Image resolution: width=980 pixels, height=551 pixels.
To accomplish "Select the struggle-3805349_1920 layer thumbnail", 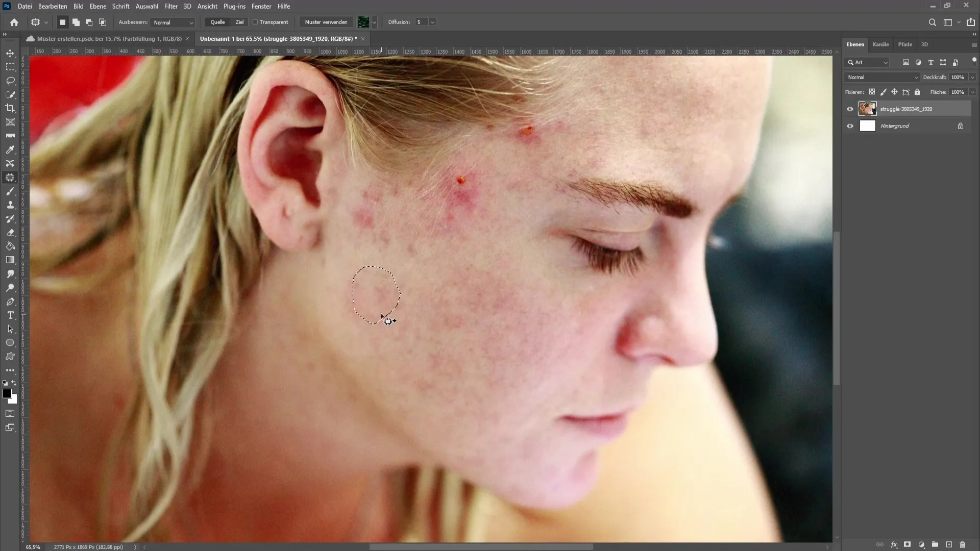I will 868,108.
